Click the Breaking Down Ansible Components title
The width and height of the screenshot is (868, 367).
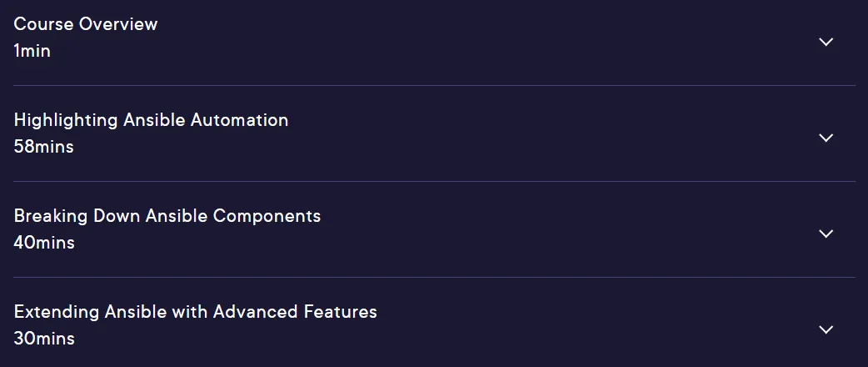point(167,216)
